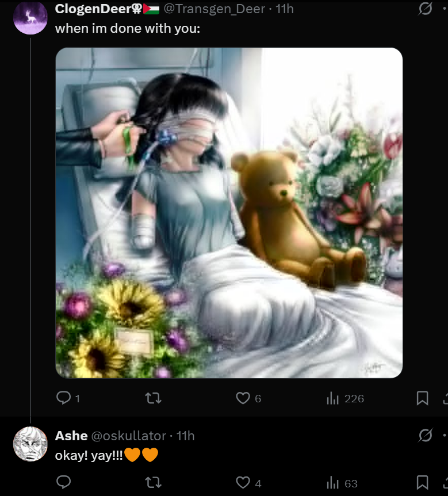448x496 pixels.
Task: View analytics showing 226 views
Action: pos(345,398)
